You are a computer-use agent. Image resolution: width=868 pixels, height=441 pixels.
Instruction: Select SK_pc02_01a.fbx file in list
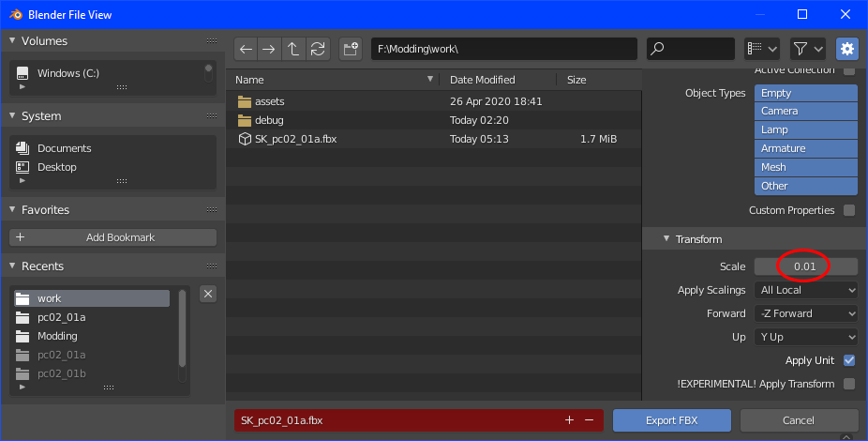coord(295,139)
